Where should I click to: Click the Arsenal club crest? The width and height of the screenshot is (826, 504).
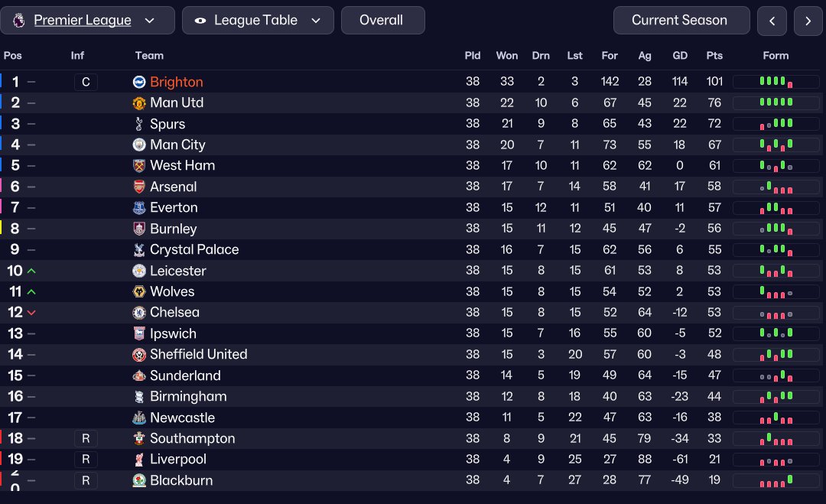coord(139,187)
